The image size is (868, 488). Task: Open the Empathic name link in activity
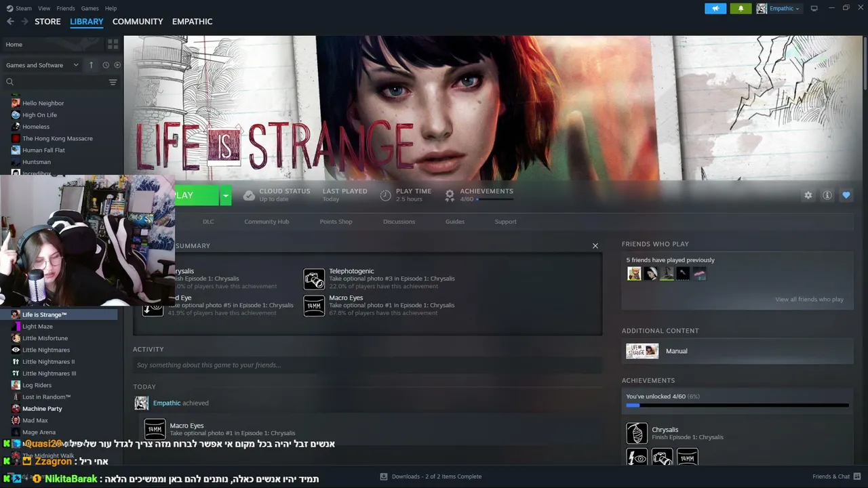click(167, 403)
